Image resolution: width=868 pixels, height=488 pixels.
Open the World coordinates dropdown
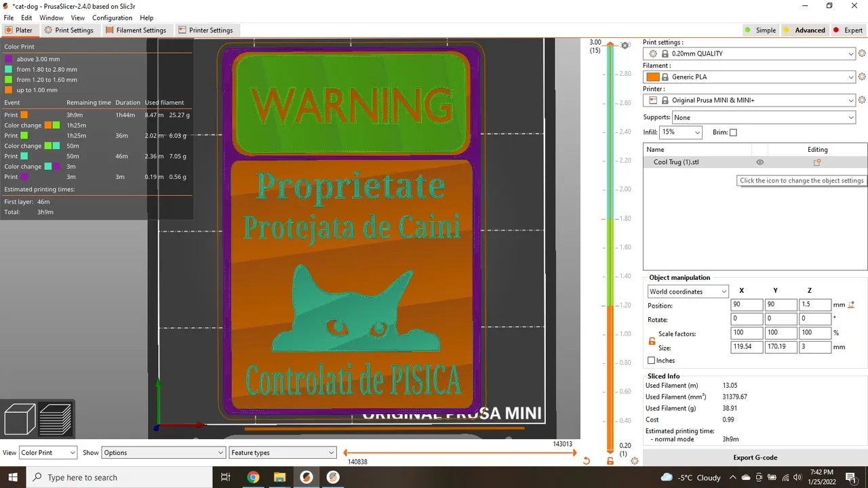[x=688, y=291]
